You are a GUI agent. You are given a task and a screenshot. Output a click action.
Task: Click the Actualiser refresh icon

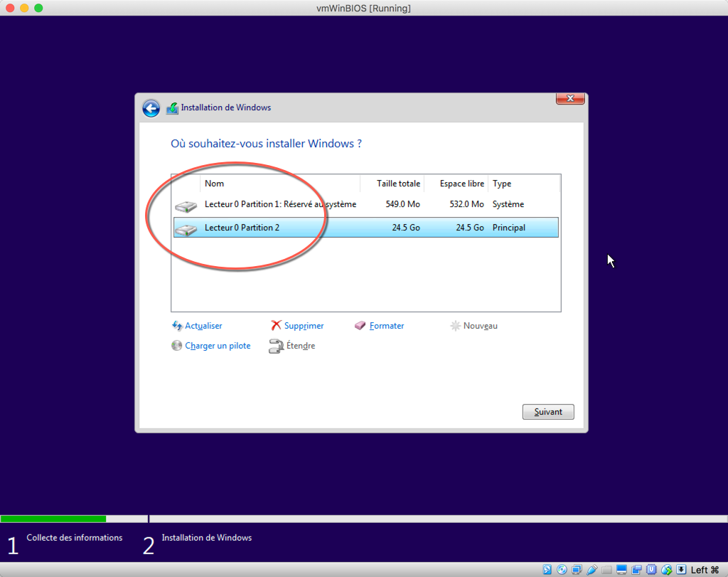point(177,326)
